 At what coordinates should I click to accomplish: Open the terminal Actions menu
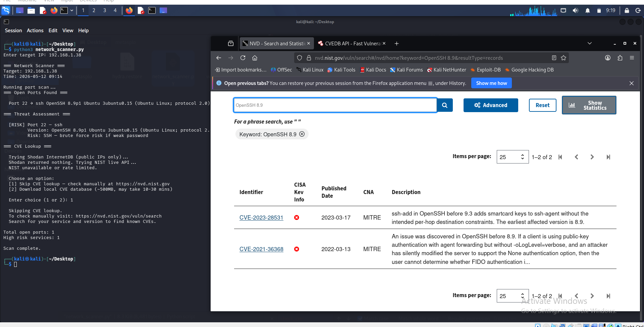[x=35, y=31]
